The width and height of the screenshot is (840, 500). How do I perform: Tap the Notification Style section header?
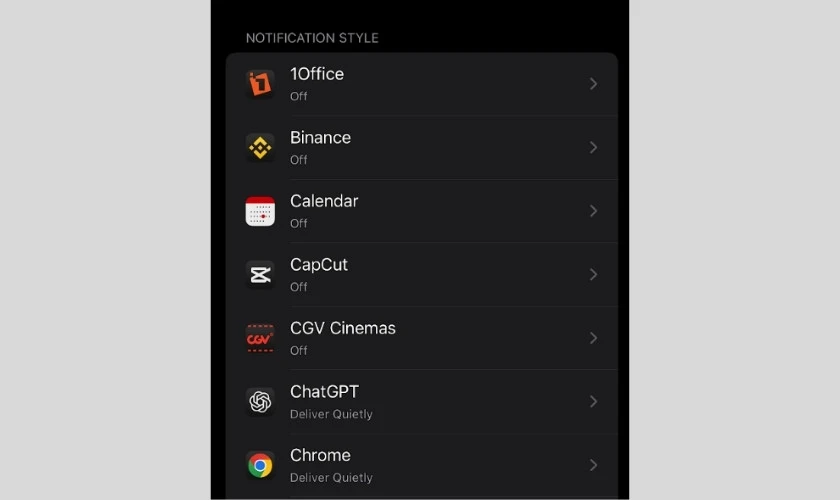coord(312,38)
